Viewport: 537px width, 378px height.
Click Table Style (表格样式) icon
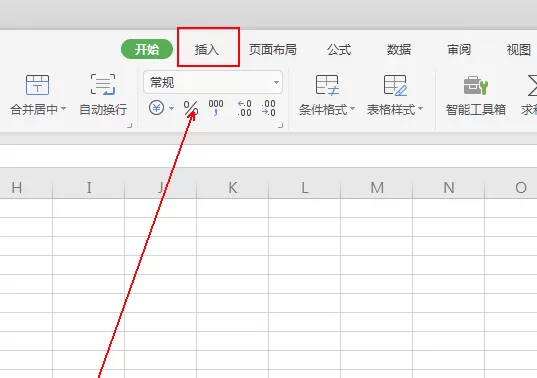point(395,85)
